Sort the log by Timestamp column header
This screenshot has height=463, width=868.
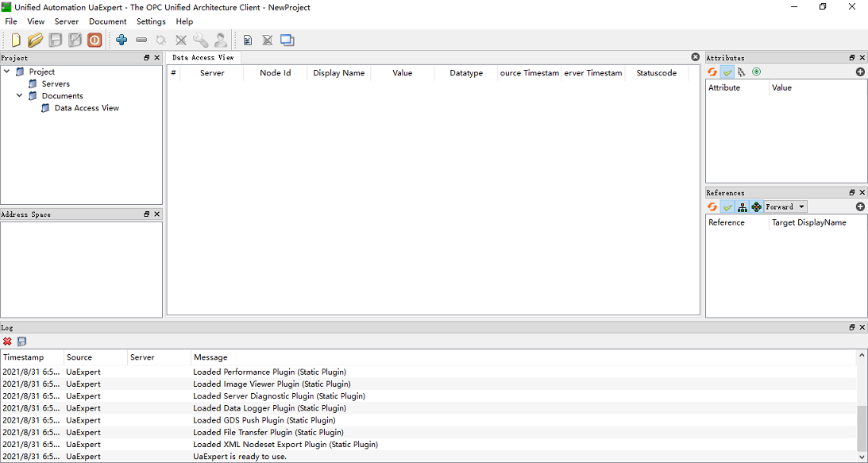pos(32,357)
